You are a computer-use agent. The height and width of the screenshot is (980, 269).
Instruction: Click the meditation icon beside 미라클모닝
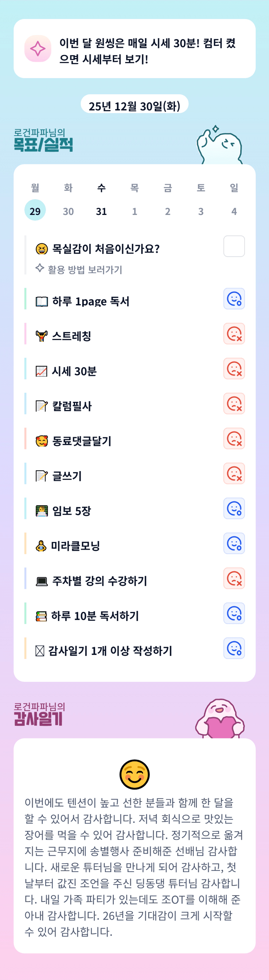pos(41,546)
